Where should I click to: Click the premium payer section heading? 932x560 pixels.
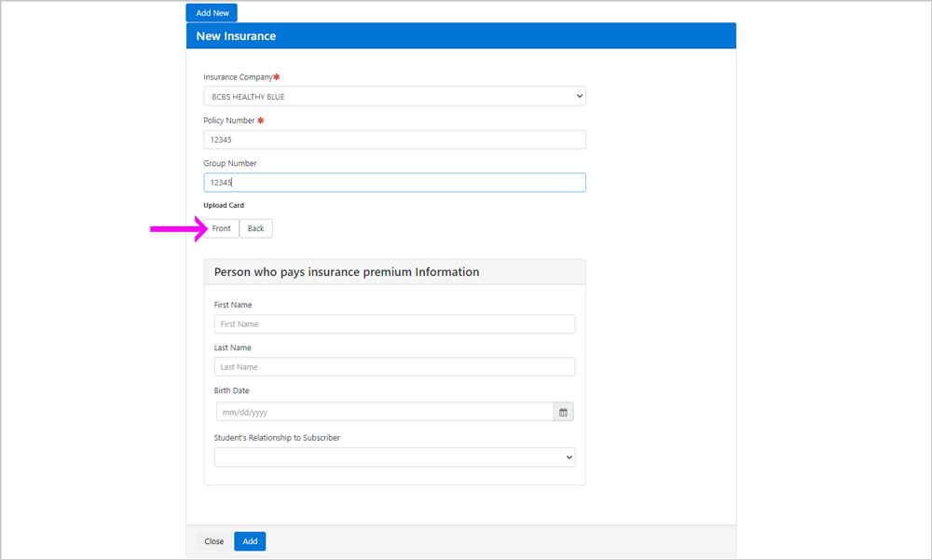[x=347, y=272]
